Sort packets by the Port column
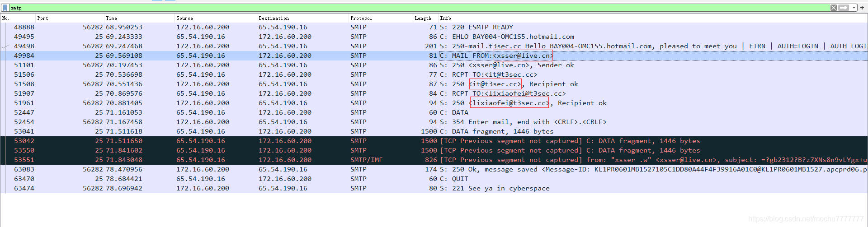This screenshot has height=227, width=868. point(70,18)
